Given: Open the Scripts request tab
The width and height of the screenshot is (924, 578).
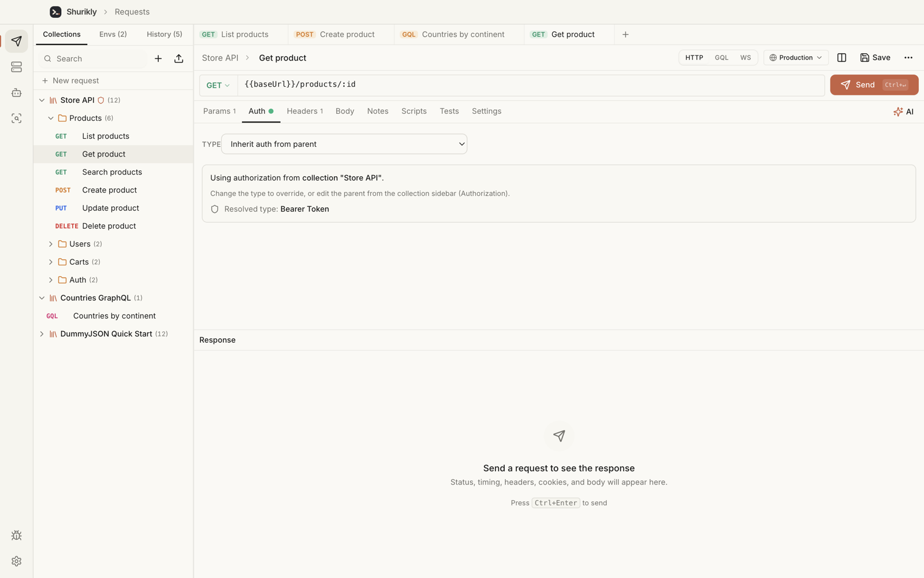Looking at the screenshot, I should pos(414,111).
